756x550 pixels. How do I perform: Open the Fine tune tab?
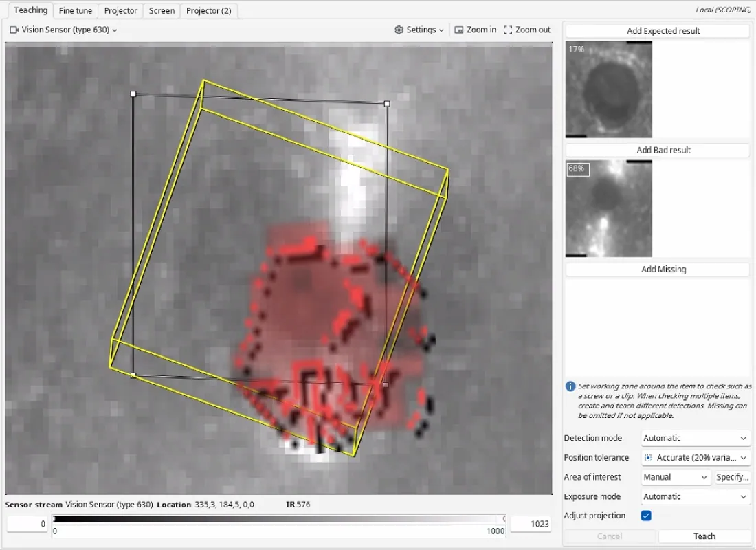[75, 10]
